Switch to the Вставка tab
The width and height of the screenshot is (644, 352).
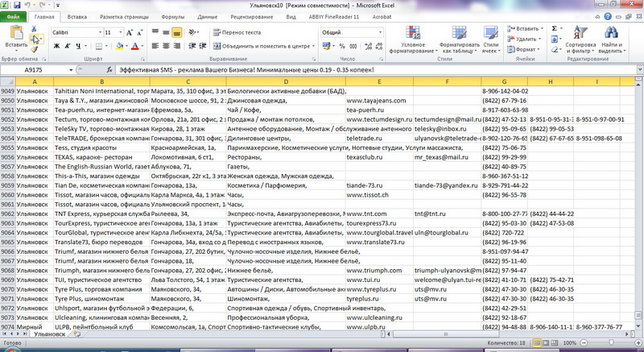[76, 17]
